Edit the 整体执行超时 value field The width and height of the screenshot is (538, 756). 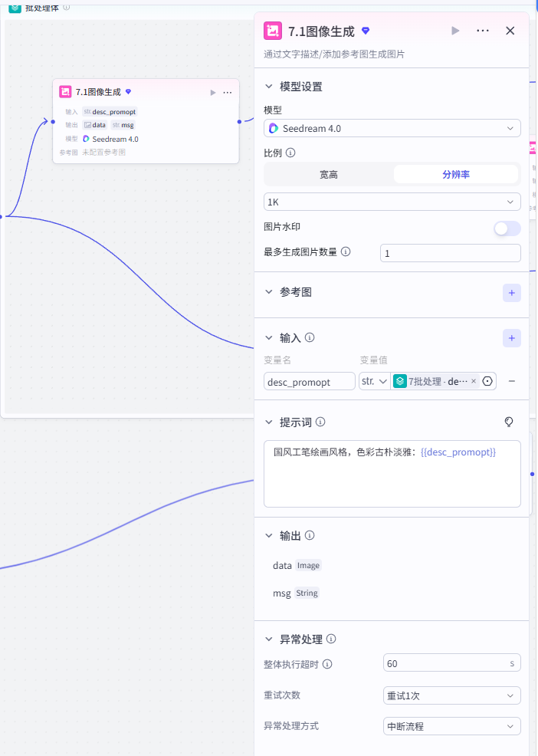coord(451,663)
